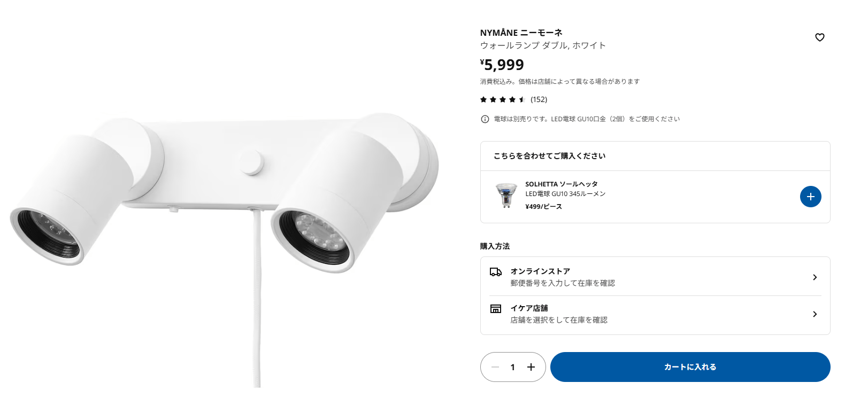Select 店舗を選択をして在庫を確認 option
The image size is (868, 406).
pos(558,320)
